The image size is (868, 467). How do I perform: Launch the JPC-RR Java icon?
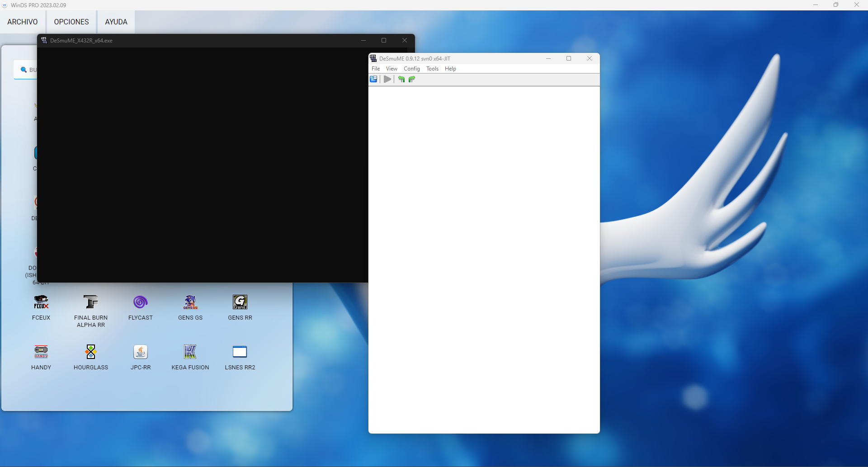click(141, 352)
